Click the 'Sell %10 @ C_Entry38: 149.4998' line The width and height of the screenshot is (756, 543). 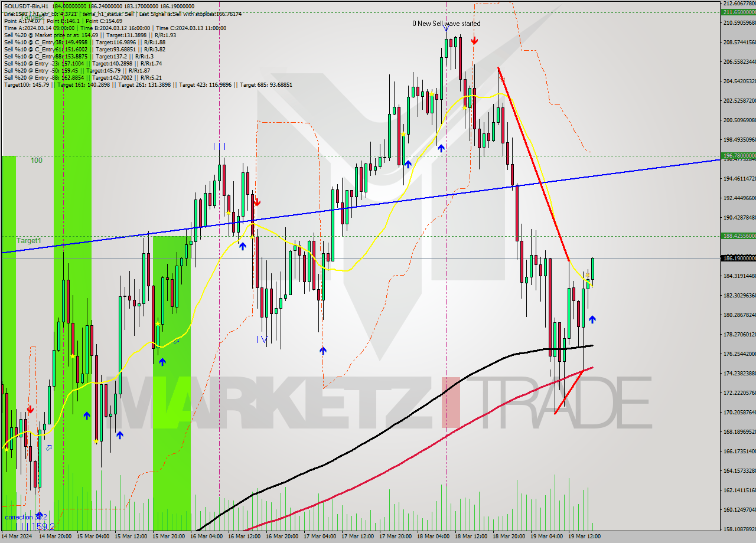coord(84,42)
